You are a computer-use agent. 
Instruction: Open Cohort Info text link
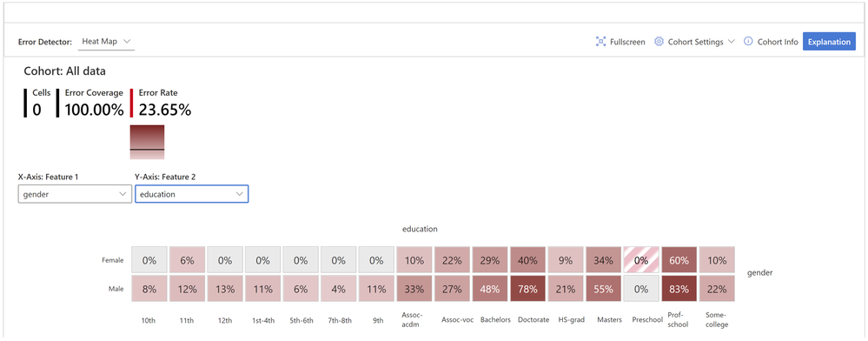point(778,42)
